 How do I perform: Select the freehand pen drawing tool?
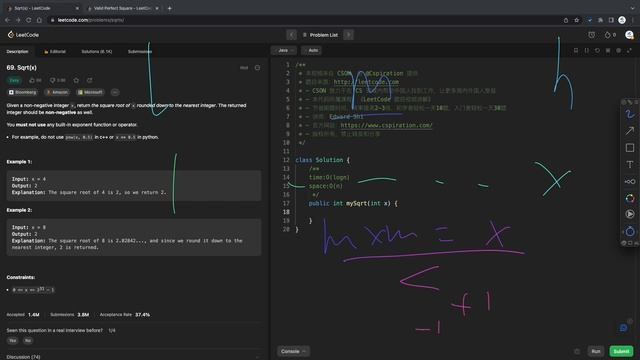pyautogui.click(x=630, y=115)
